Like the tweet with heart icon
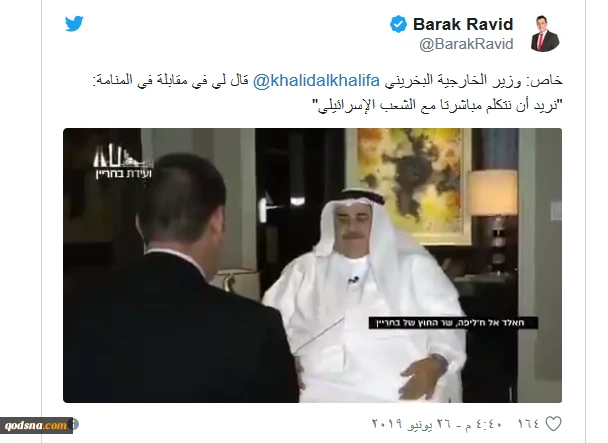The height and width of the screenshot is (443, 608). pyautogui.click(x=553, y=424)
